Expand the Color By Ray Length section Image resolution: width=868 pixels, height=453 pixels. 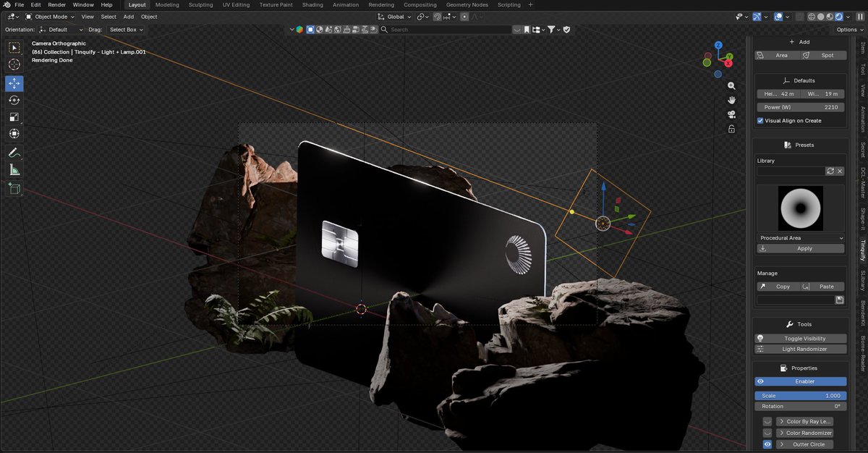(804, 421)
